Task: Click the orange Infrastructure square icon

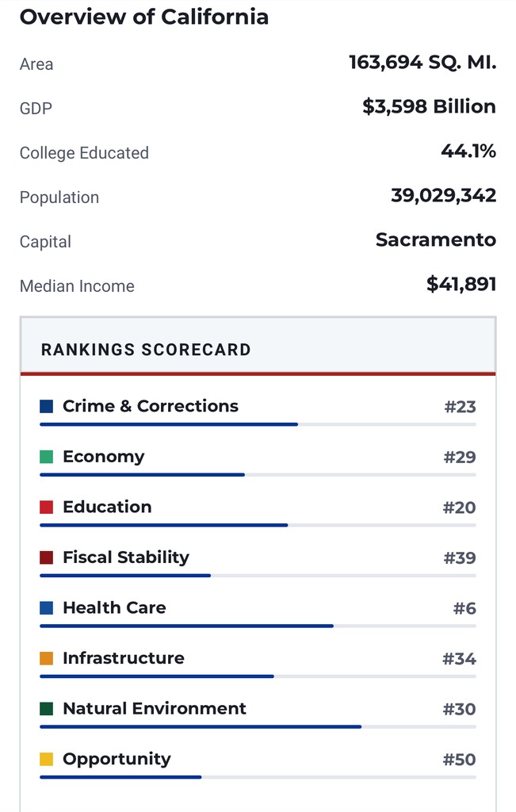Action: 47,658
